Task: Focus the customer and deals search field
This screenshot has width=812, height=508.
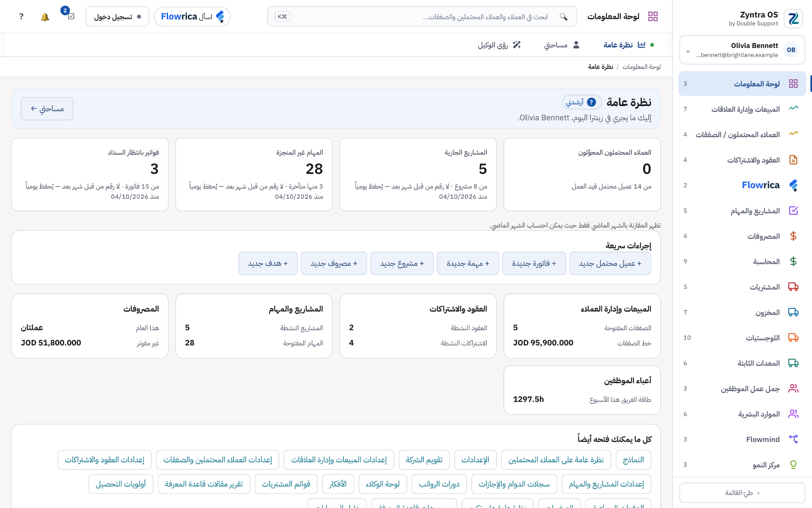Action: (x=422, y=17)
